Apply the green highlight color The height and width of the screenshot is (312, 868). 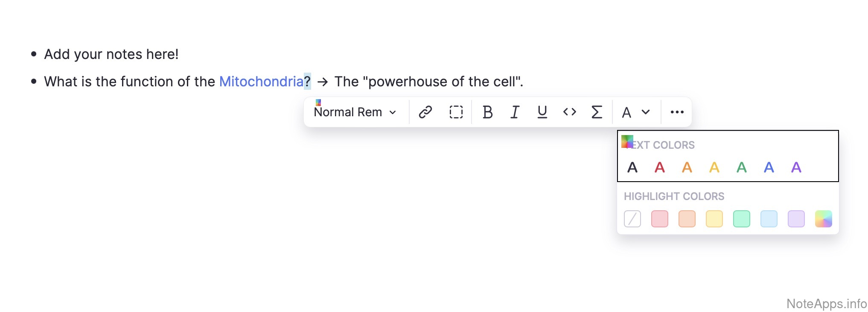741,219
